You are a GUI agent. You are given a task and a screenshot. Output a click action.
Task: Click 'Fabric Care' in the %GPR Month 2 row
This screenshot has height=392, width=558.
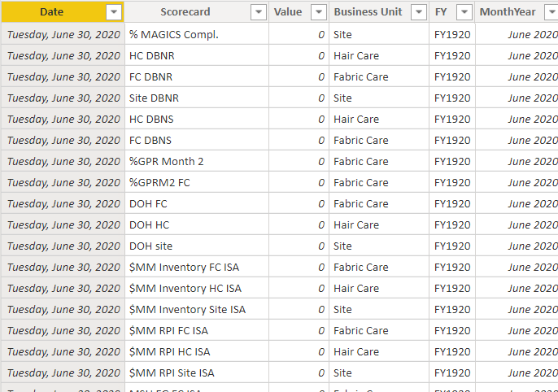[379, 162]
